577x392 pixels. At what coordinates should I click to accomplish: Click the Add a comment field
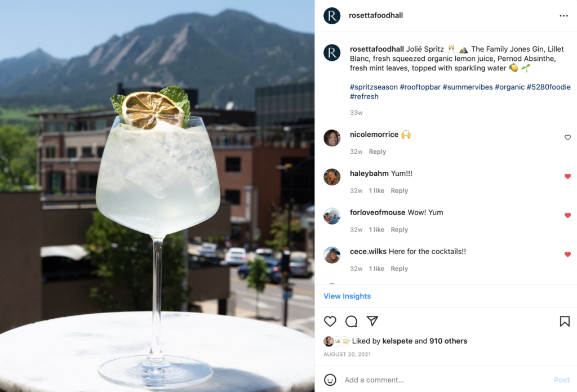[x=446, y=380]
